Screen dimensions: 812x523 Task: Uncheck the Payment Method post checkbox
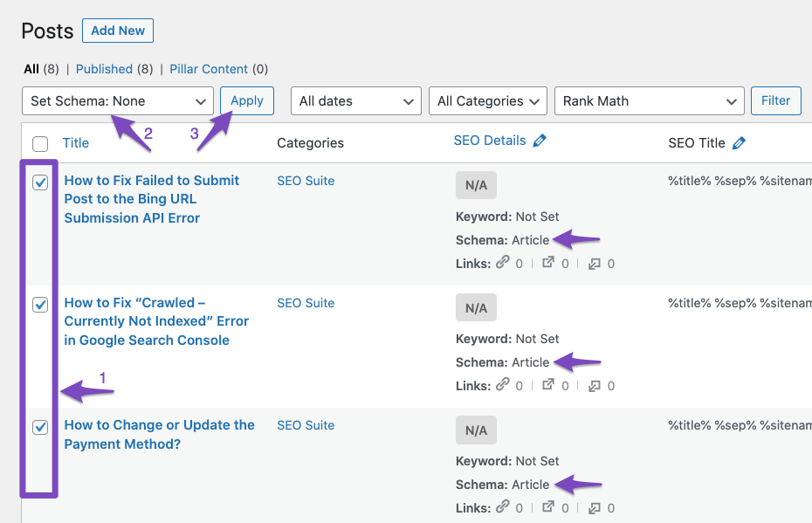[40, 427]
